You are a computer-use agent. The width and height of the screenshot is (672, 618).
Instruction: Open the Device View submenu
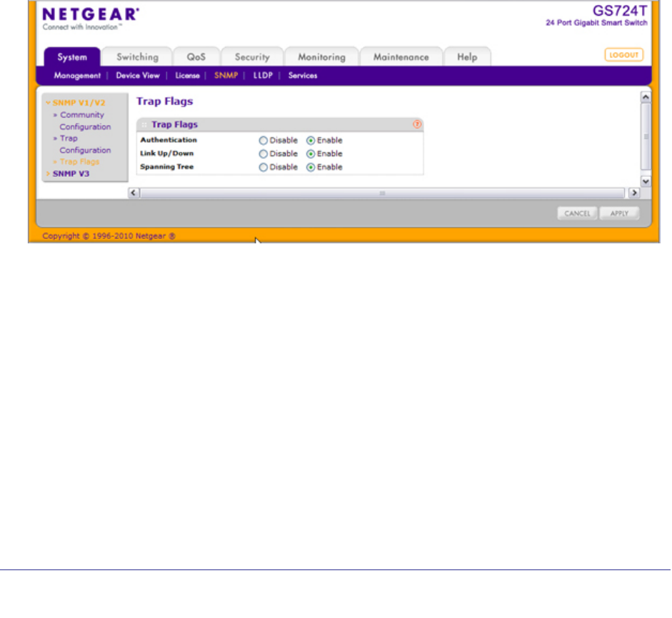click(x=138, y=76)
